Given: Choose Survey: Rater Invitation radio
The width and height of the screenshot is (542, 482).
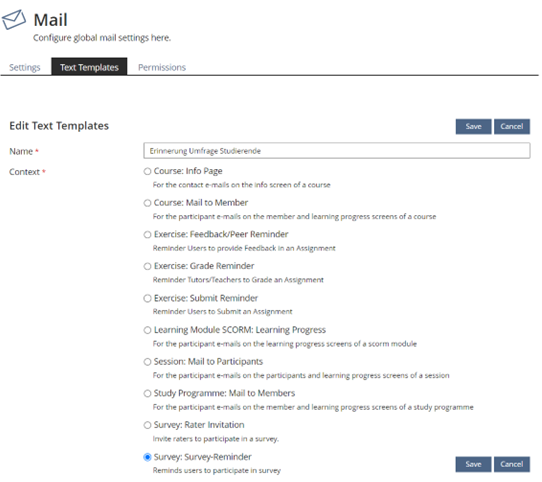Looking at the screenshot, I should (x=148, y=425).
